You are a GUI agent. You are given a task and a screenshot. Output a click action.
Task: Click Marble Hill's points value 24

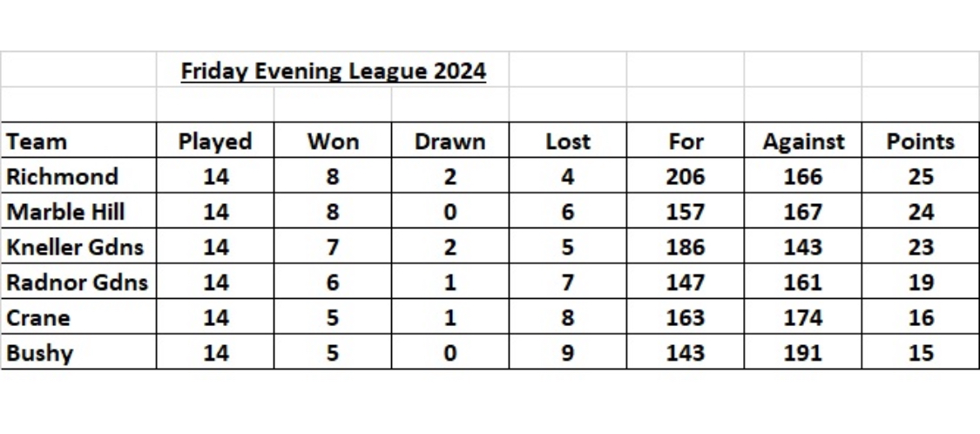point(920,212)
